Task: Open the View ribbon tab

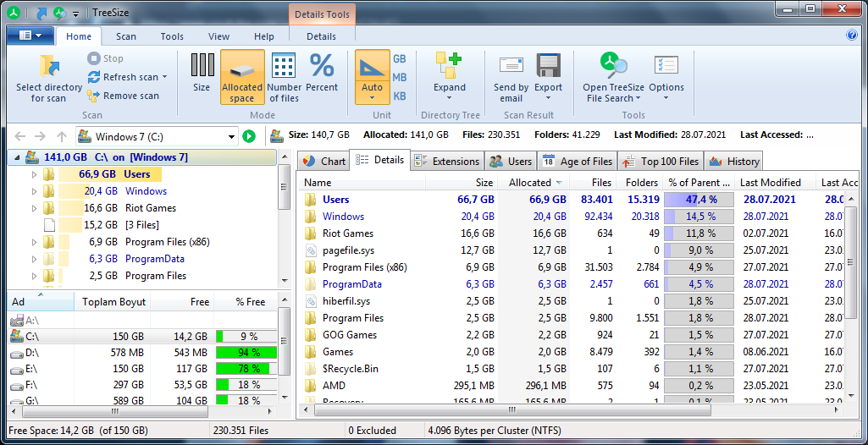Action: coord(218,36)
